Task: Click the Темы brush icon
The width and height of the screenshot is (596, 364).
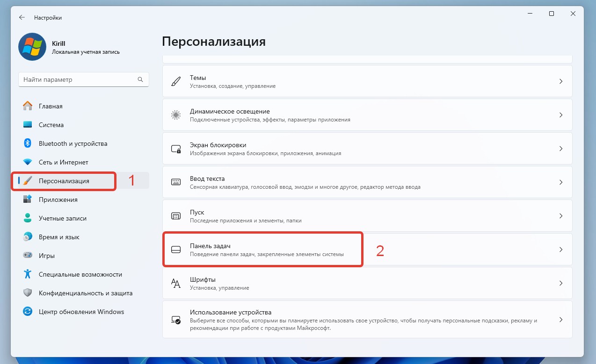Action: 176,81
